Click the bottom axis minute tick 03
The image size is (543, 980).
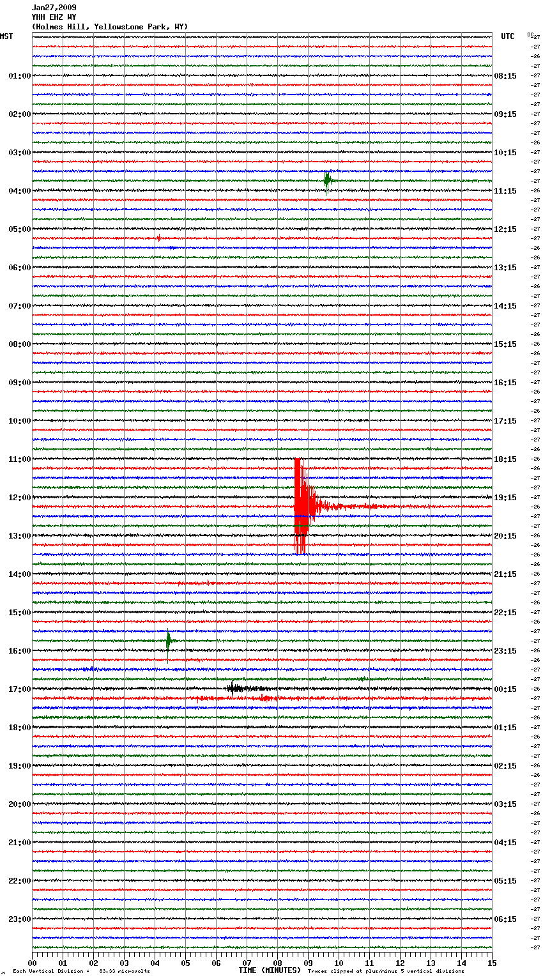pyautogui.click(x=124, y=963)
